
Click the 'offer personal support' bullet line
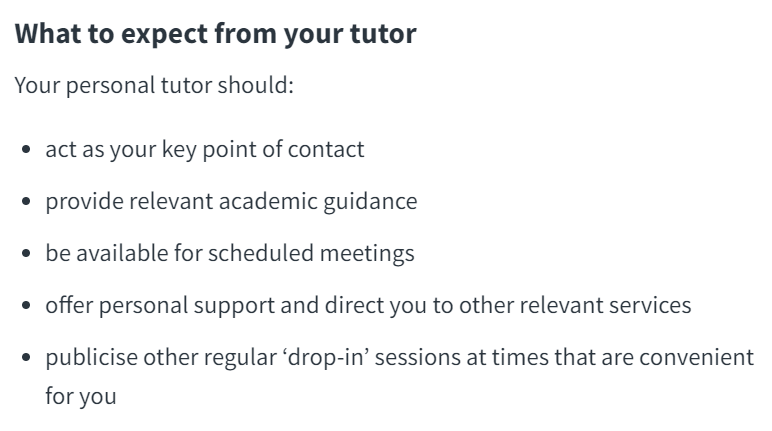pos(368,305)
